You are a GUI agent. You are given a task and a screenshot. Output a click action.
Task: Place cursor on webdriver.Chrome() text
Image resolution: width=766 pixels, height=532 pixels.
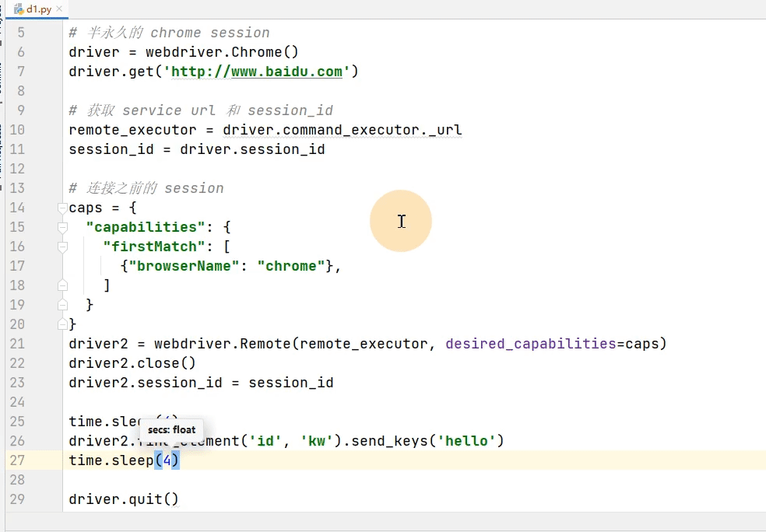(x=222, y=52)
